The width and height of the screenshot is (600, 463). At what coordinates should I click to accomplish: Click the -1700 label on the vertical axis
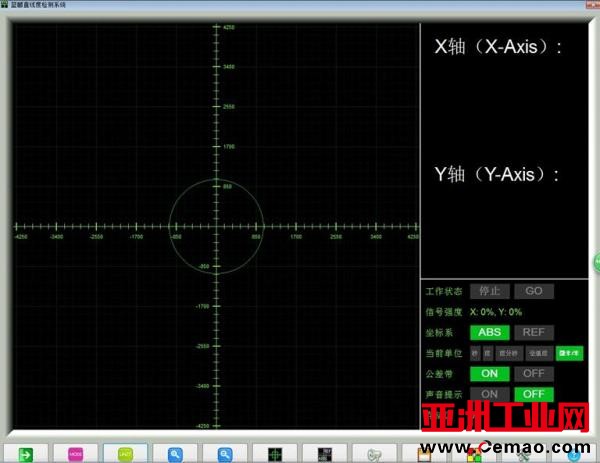point(202,306)
